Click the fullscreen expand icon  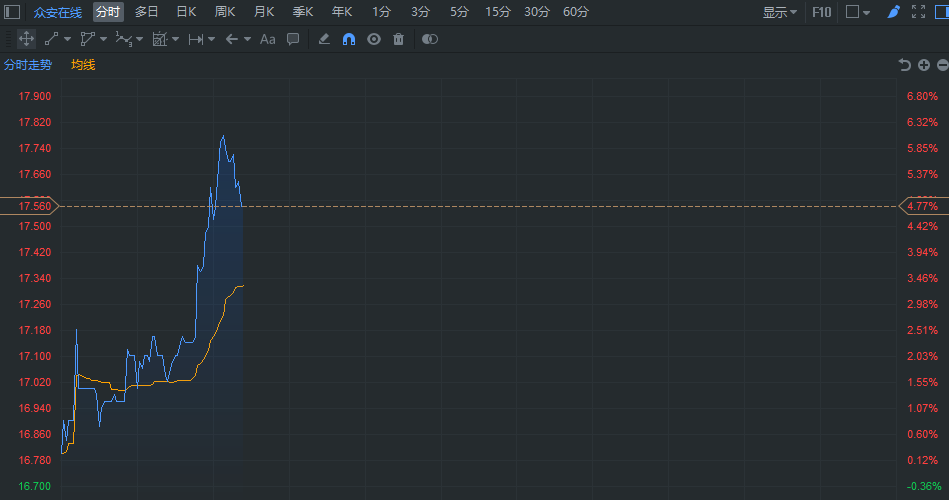[x=918, y=12]
